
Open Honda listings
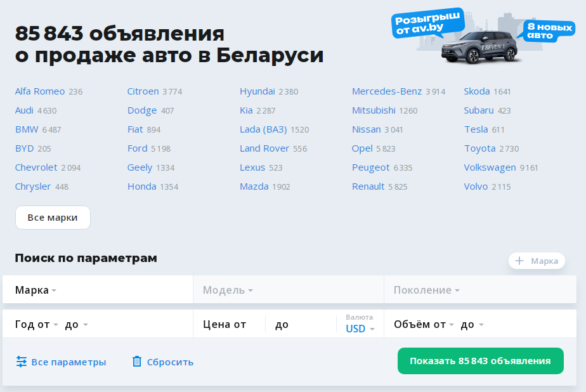pyautogui.click(x=142, y=187)
